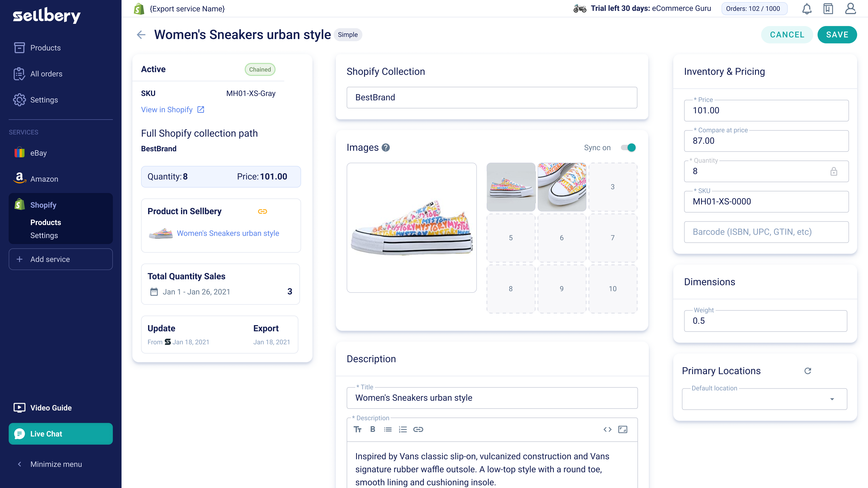This screenshot has width=868, height=488.
Task: Click the bold formatting icon in description editor
Action: tap(373, 429)
